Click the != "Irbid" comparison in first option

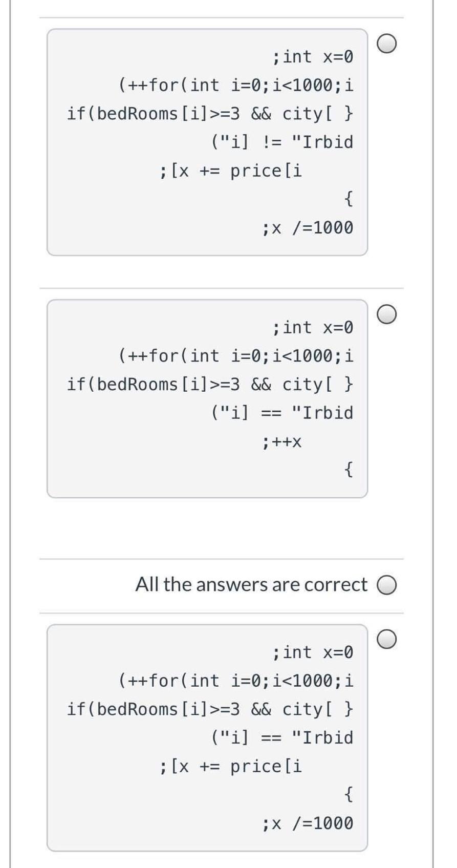pos(281,142)
